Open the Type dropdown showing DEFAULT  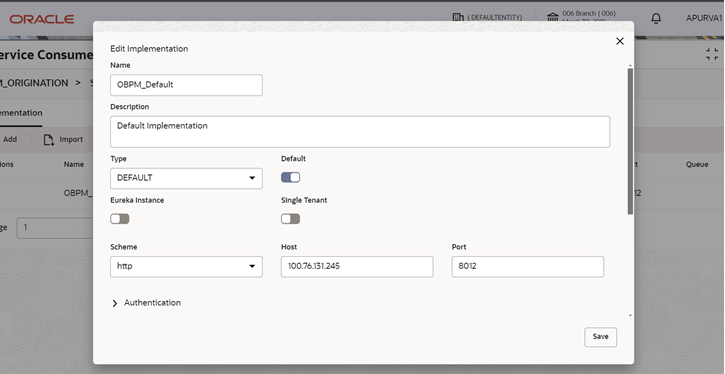coord(186,178)
